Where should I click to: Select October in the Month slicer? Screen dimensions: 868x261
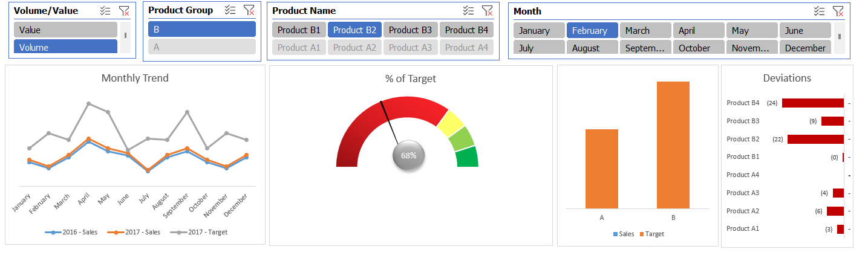pyautogui.click(x=698, y=48)
